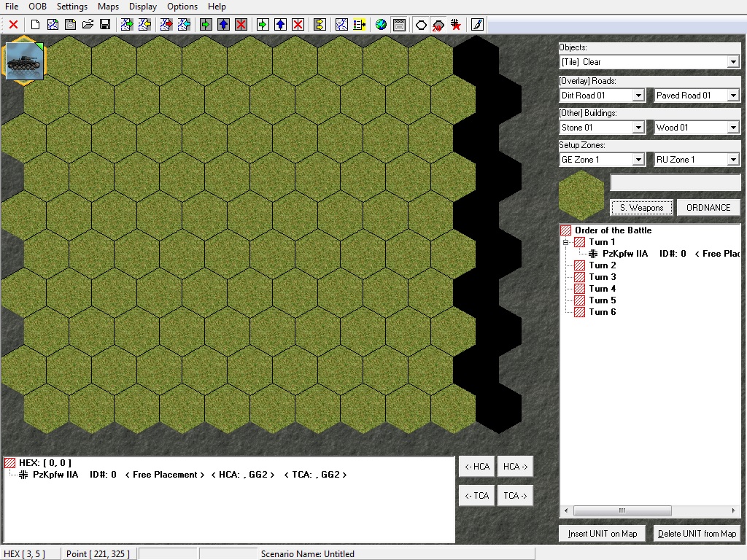Create a new blank scenario document

pyautogui.click(x=35, y=24)
